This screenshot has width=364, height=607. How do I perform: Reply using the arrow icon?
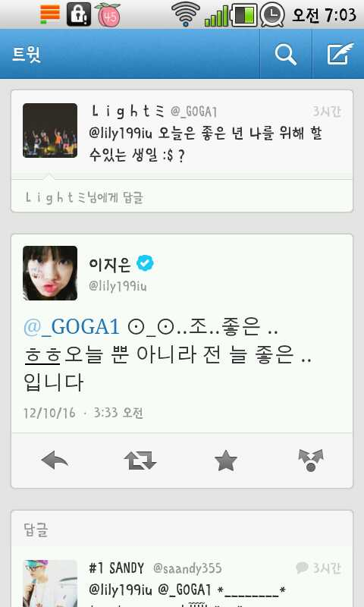click(x=55, y=461)
